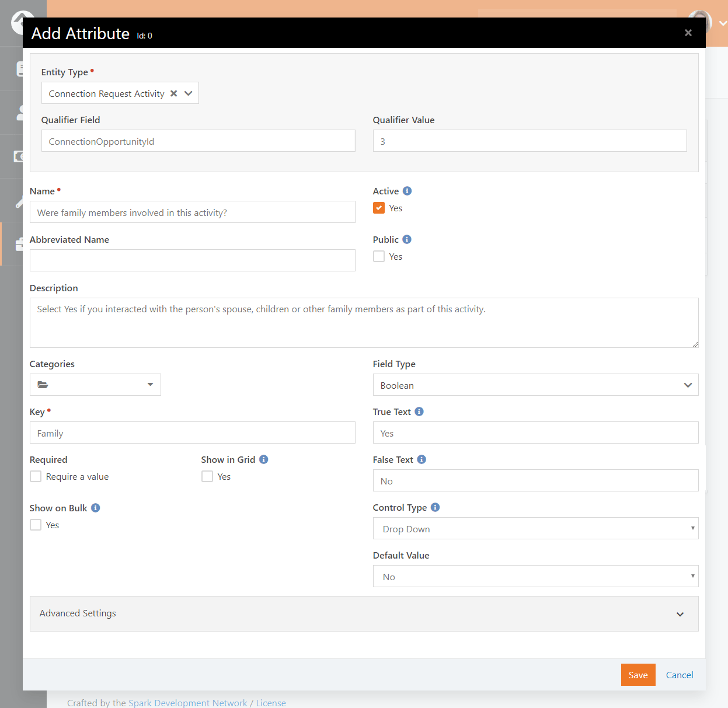Click the Save button
Image resolution: width=728 pixels, height=708 pixels.
[638, 675]
